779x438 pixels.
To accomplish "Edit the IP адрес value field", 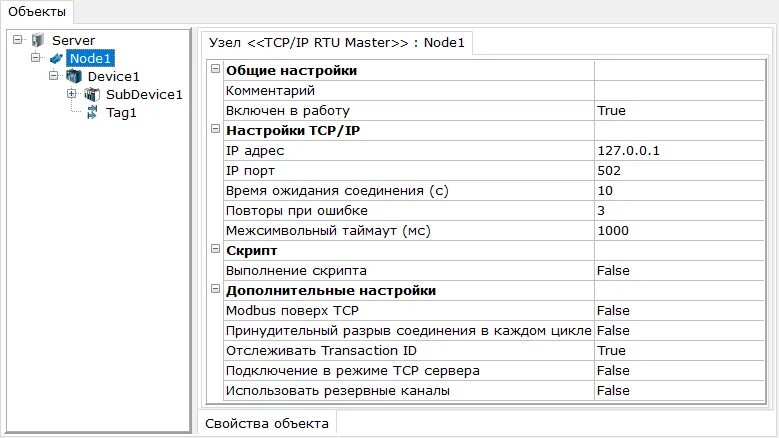I will point(679,151).
